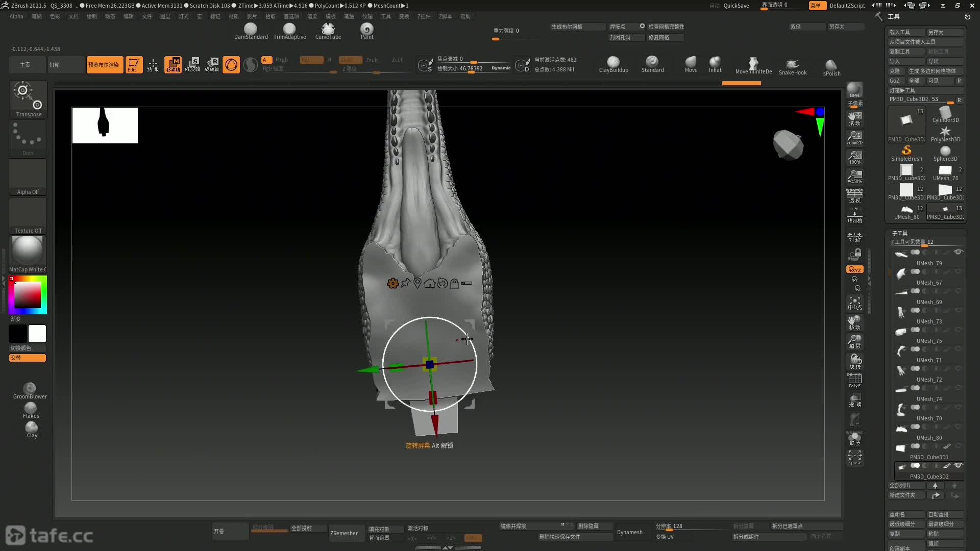Viewport: 980px width, 551px height.
Task: Activate the Move axis (移动轴) gizmo button
Action: click(x=173, y=65)
